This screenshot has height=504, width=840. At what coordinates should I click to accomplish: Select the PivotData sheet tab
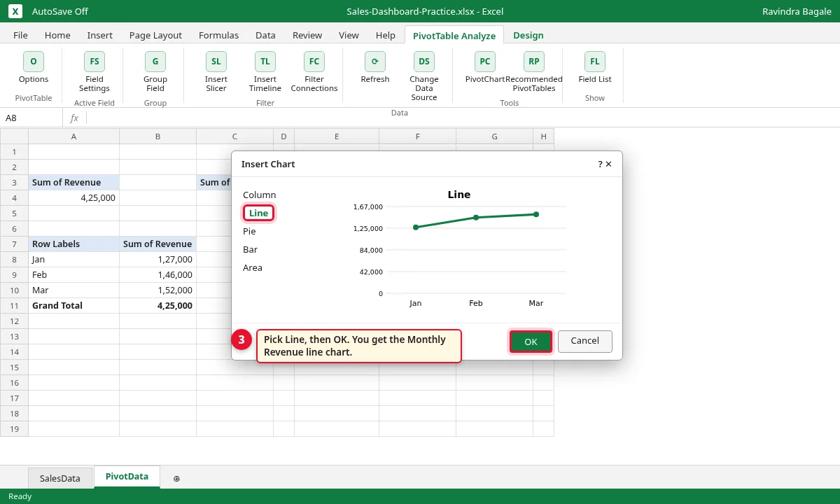pyautogui.click(x=127, y=477)
